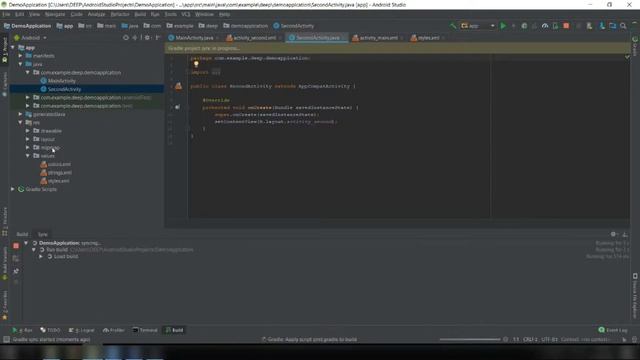Collapse the values folder node

point(28,156)
